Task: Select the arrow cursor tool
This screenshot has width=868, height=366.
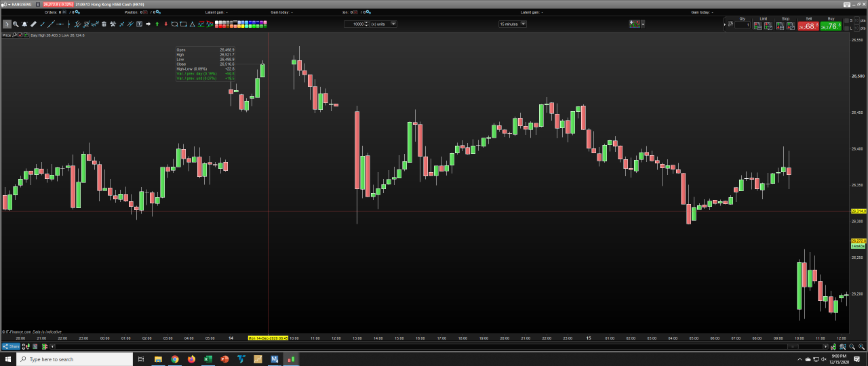Action: (7, 24)
